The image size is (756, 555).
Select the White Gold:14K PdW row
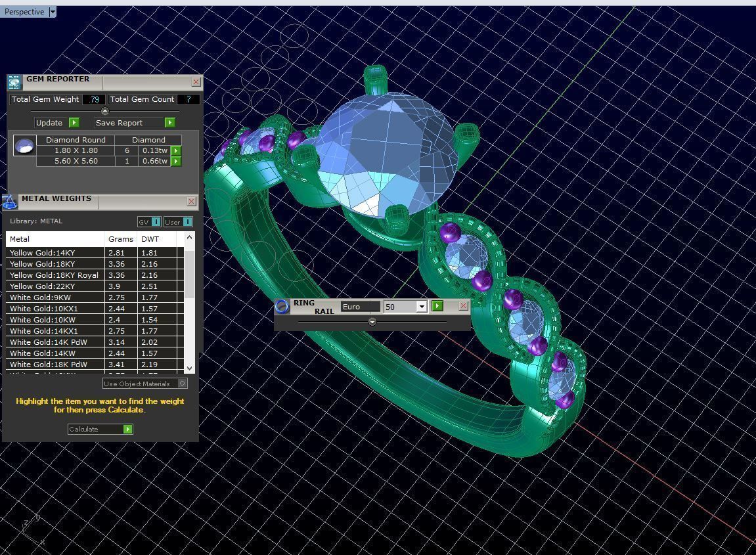coord(95,342)
